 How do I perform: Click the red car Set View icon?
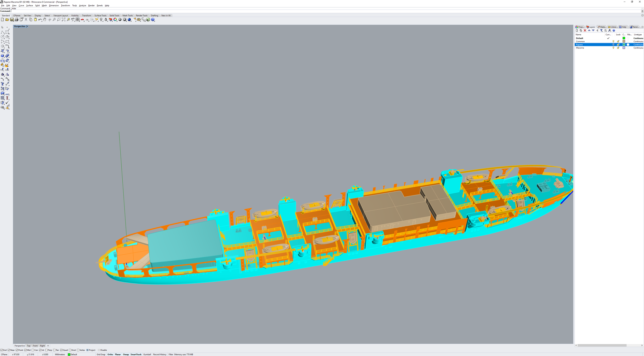click(82, 20)
